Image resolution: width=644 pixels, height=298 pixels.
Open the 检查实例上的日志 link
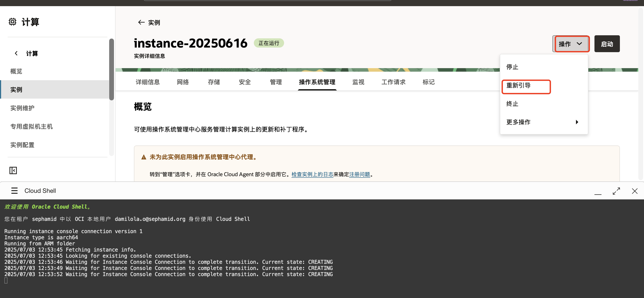click(x=312, y=174)
